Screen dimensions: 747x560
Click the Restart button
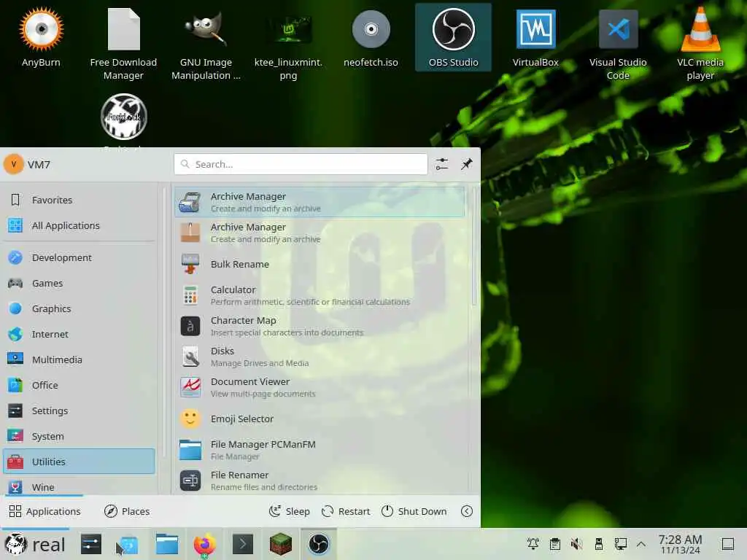(346, 511)
